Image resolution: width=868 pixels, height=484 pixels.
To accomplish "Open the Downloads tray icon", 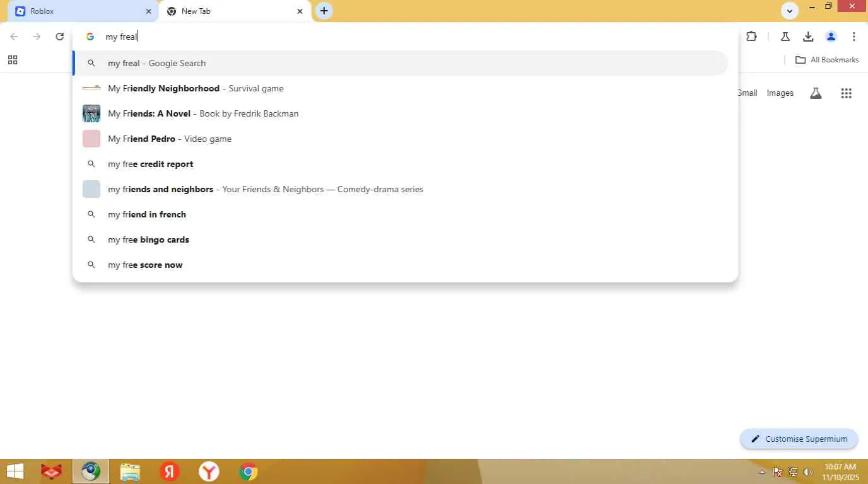I will (x=808, y=37).
